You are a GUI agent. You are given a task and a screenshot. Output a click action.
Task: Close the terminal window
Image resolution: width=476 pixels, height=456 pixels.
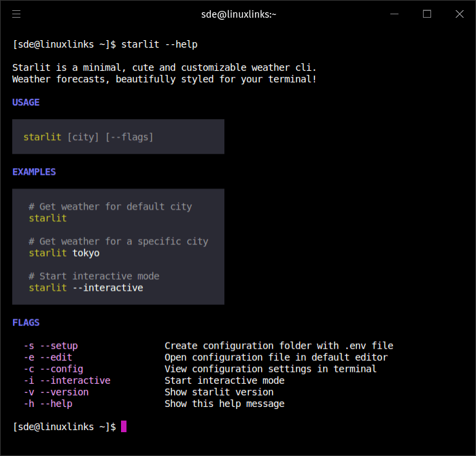tap(459, 14)
